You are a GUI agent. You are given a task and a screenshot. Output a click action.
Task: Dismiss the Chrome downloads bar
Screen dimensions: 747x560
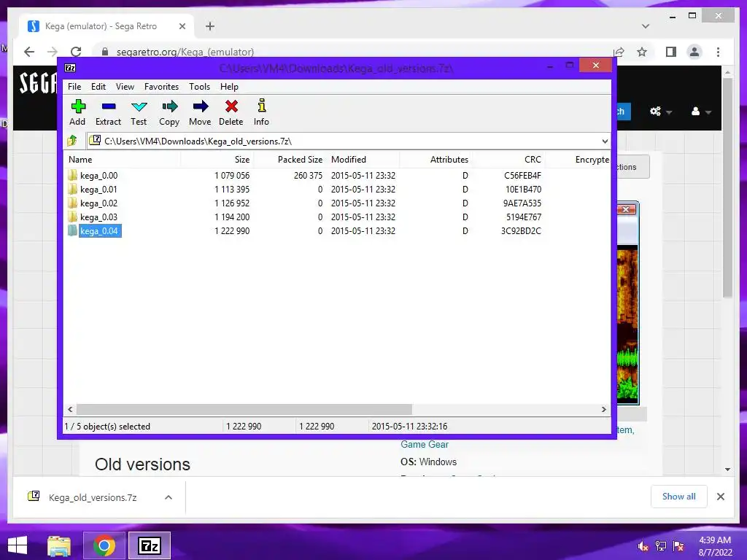720,497
